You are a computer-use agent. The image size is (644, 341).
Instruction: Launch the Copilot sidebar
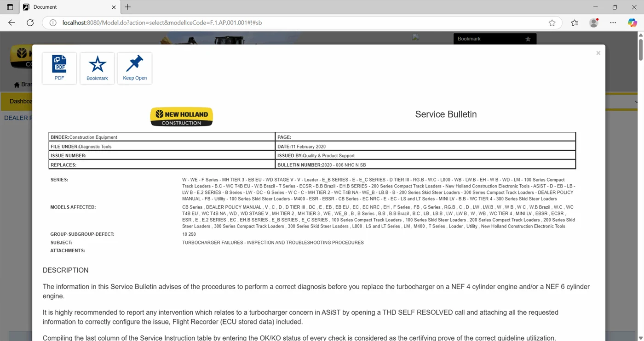coord(632,23)
